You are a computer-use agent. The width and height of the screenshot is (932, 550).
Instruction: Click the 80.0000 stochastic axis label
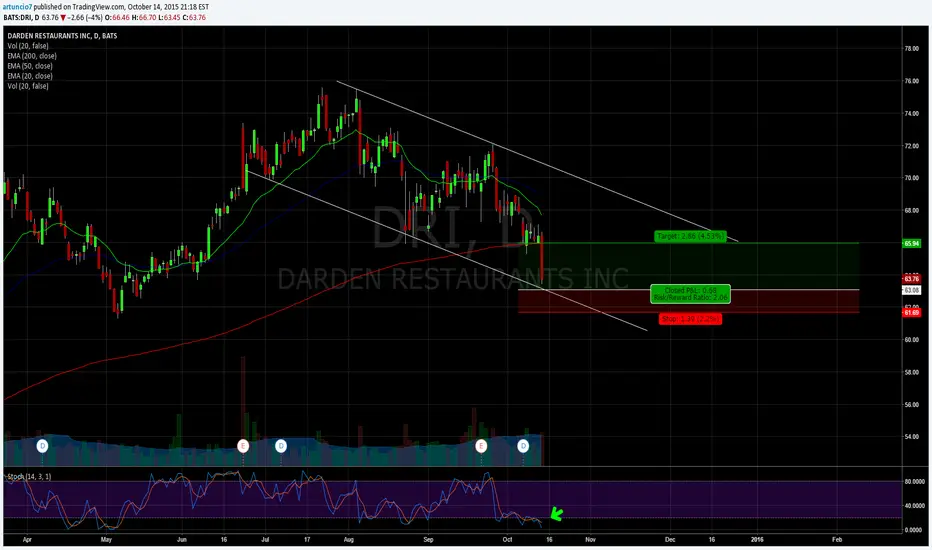point(914,482)
